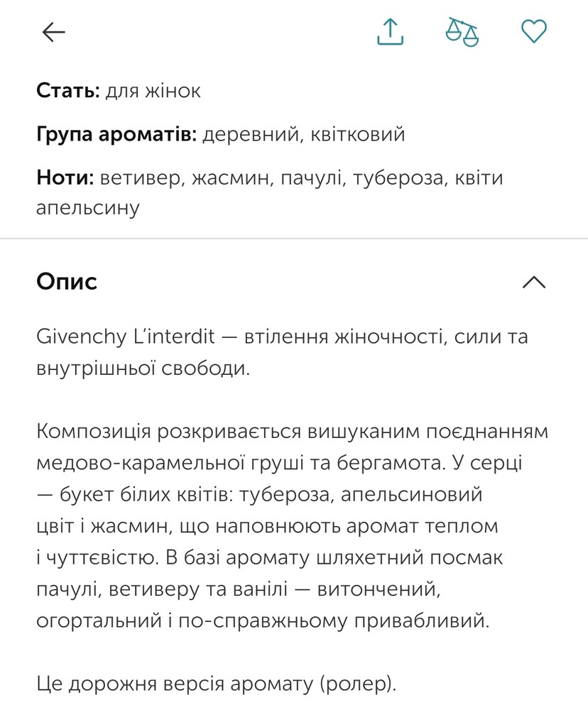The image size is (588, 710).
Task: Select деревний, квітковий scent group value
Action: click(x=303, y=134)
